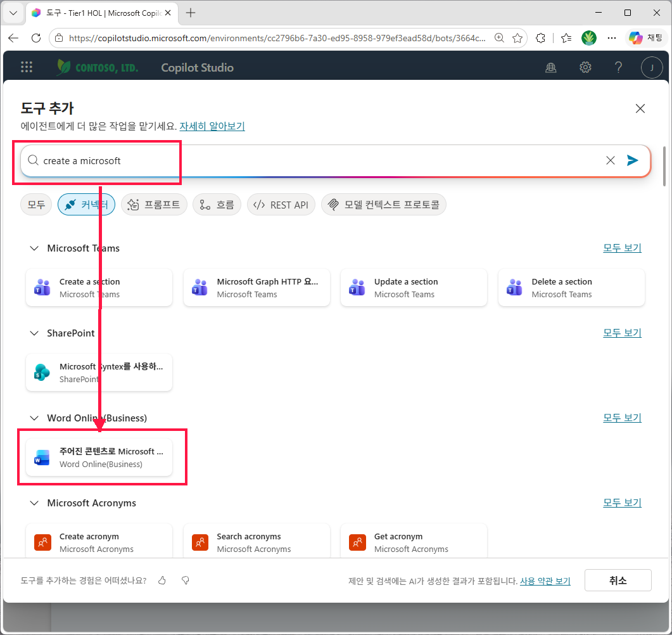Close the Tier1 HOL browser tab
The width and height of the screenshot is (672, 635).
coord(168,13)
